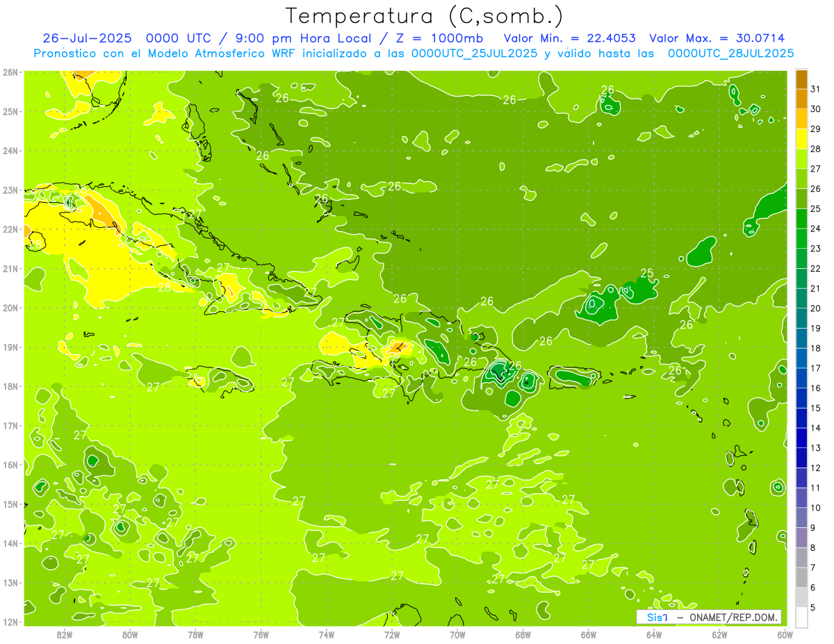Click the 14N latitude axis label

click(x=10, y=543)
